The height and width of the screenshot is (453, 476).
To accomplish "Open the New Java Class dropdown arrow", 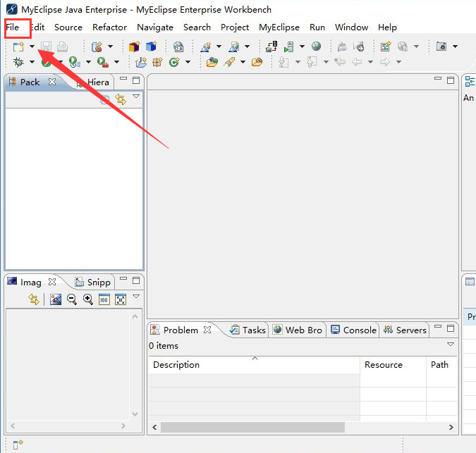I will 188,62.
